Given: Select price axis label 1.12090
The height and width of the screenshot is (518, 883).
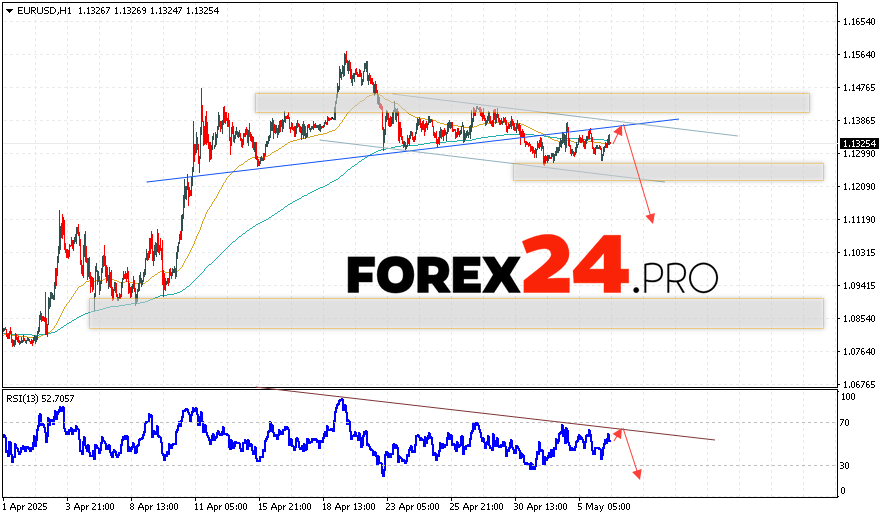Looking at the screenshot, I should point(859,186).
